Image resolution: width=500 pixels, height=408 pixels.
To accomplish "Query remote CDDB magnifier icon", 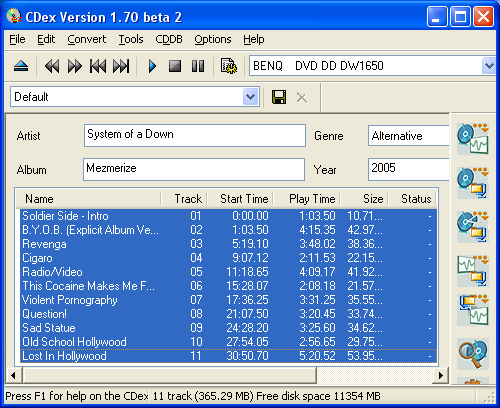I will click(x=473, y=354).
